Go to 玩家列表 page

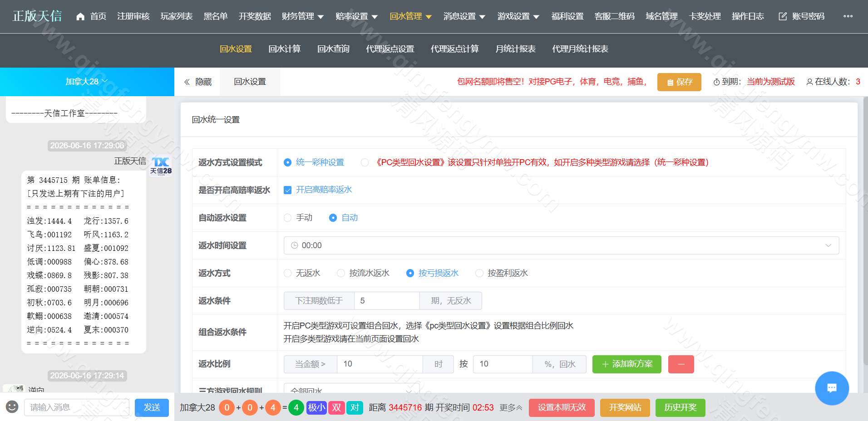[176, 16]
